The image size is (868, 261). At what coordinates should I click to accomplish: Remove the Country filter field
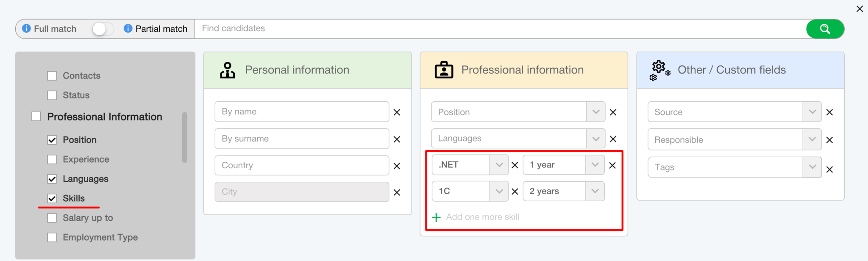(397, 166)
